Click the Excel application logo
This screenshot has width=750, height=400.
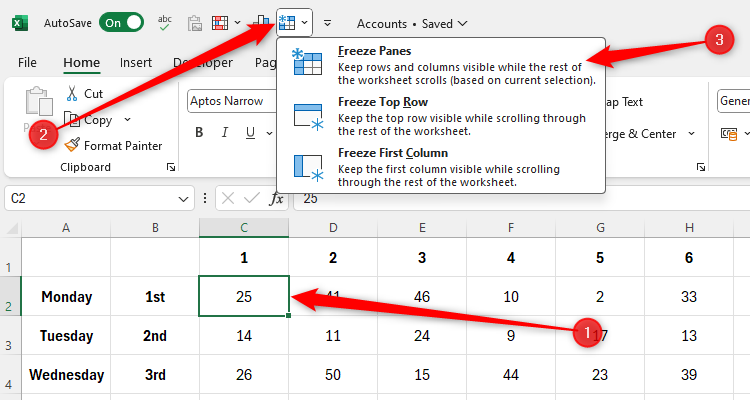coord(20,23)
